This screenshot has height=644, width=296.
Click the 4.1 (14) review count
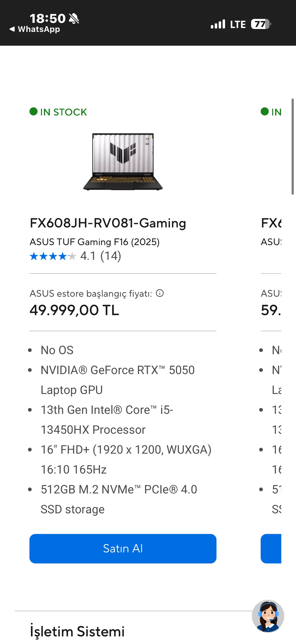pyautogui.click(x=100, y=256)
